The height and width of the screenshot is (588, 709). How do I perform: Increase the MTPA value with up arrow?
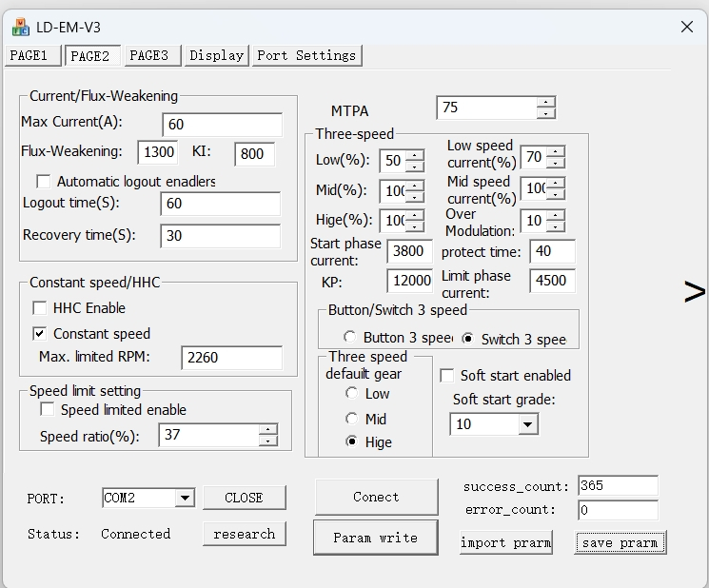tap(546, 103)
